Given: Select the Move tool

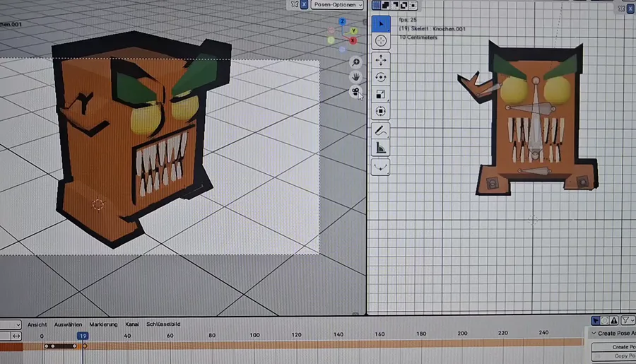Looking at the screenshot, I should click(380, 61).
